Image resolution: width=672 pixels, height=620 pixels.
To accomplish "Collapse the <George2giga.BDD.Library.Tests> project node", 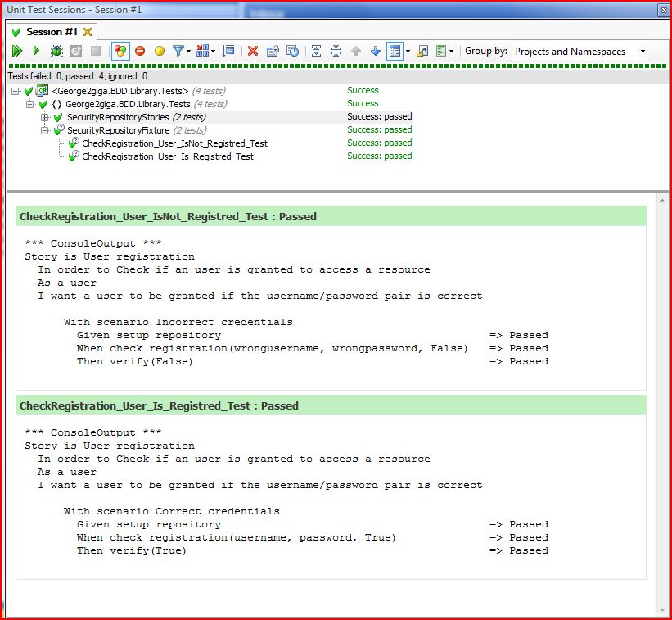I will coord(16,91).
